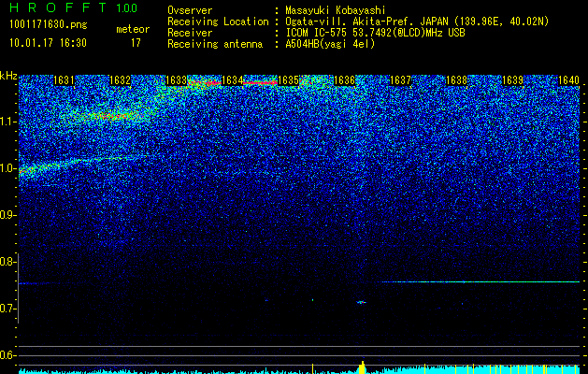Screen dimensions: 588x374
Task: Click the antenna A504HB(yagi 4el) text
Action: point(330,44)
